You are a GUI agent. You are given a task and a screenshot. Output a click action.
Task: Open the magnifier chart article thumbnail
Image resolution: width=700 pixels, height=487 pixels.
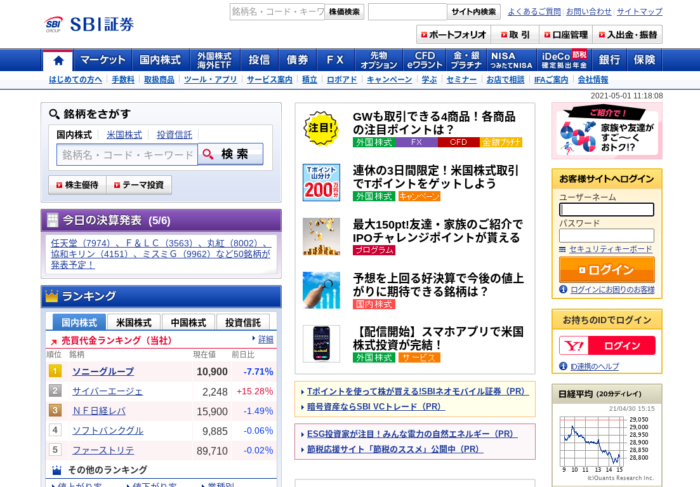(321, 290)
